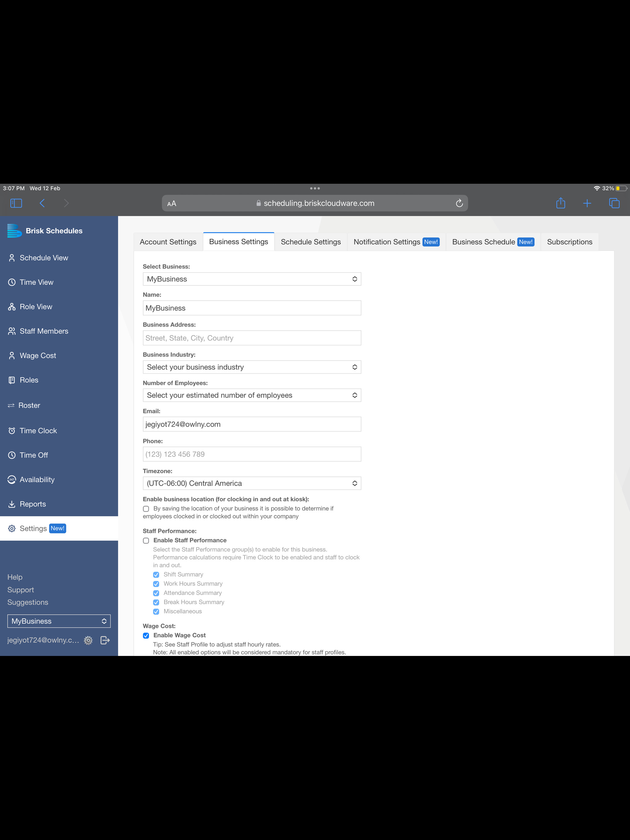Open the Business Industry dropdown

coord(252,367)
